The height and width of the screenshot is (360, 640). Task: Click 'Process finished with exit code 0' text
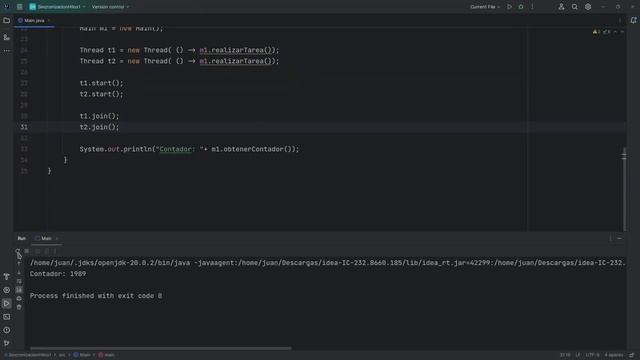[x=96, y=296]
